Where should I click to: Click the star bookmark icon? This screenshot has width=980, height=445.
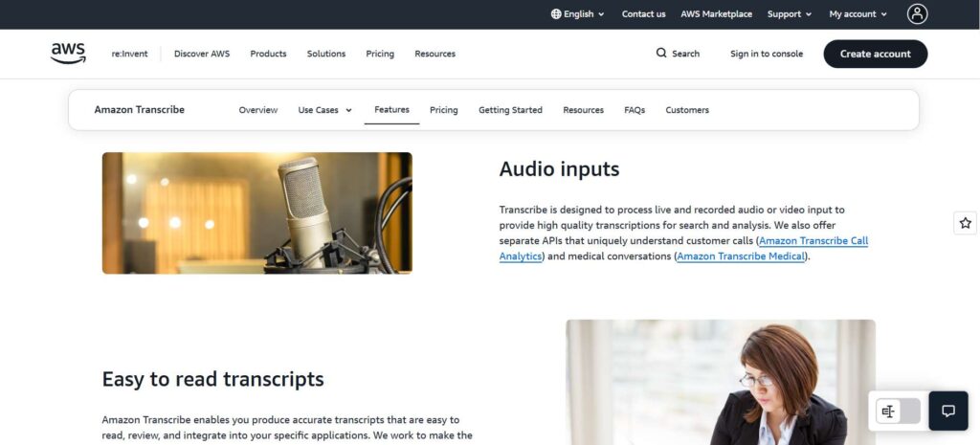(x=965, y=223)
